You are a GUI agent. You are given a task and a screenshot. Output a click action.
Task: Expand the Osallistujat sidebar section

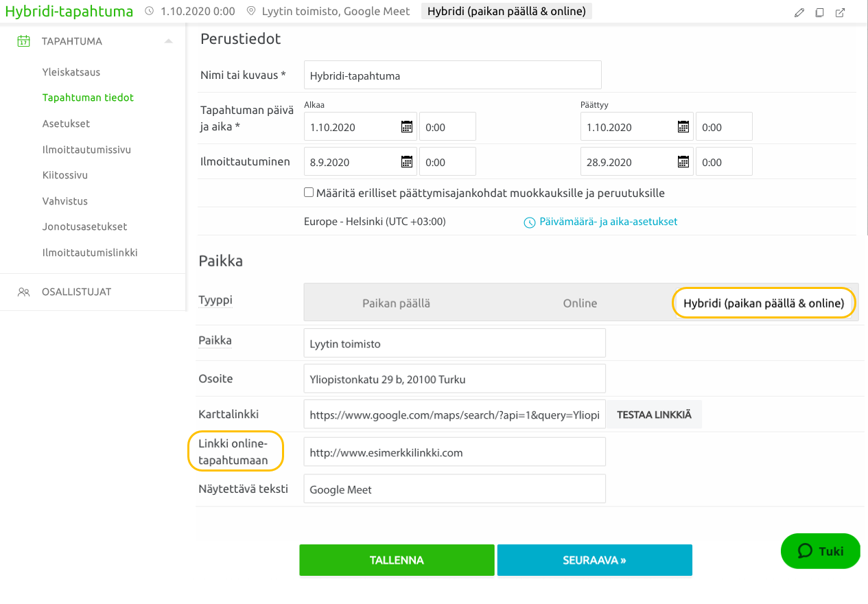76,292
